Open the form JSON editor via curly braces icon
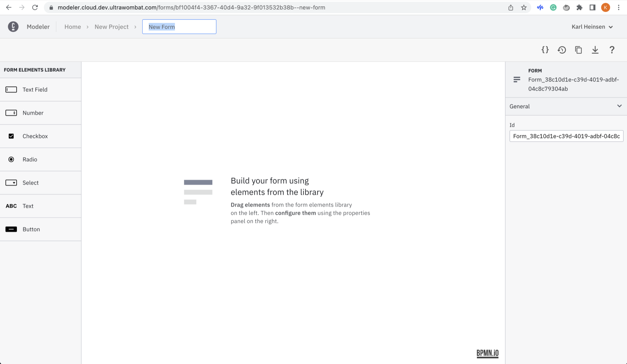 (545, 49)
